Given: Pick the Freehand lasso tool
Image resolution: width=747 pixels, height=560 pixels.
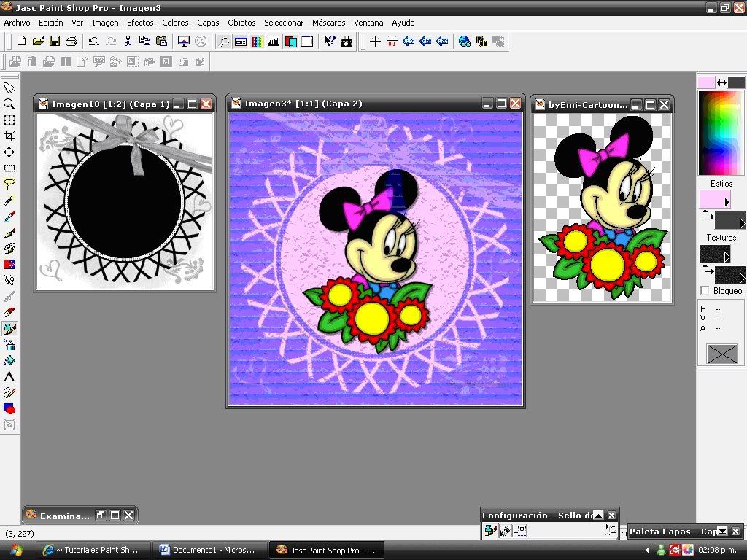Looking at the screenshot, I should pyautogui.click(x=9, y=184).
